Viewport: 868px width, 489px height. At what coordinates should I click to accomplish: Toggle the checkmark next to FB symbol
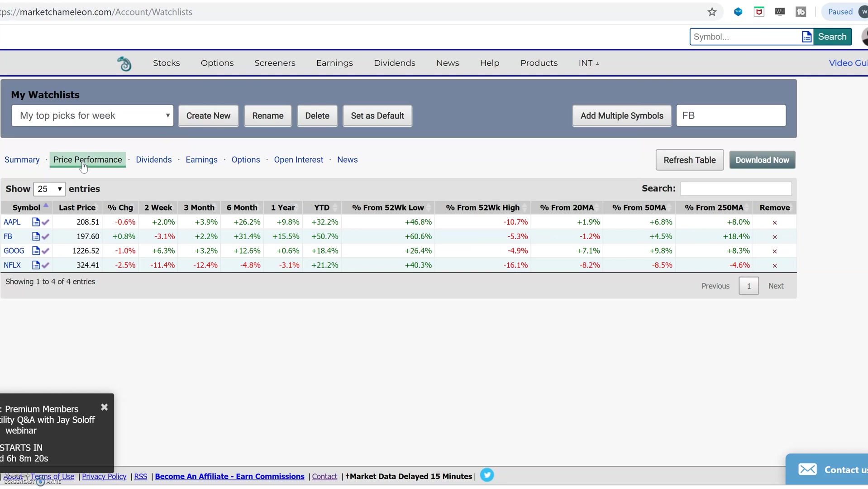pyautogui.click(x=45, y=236)
